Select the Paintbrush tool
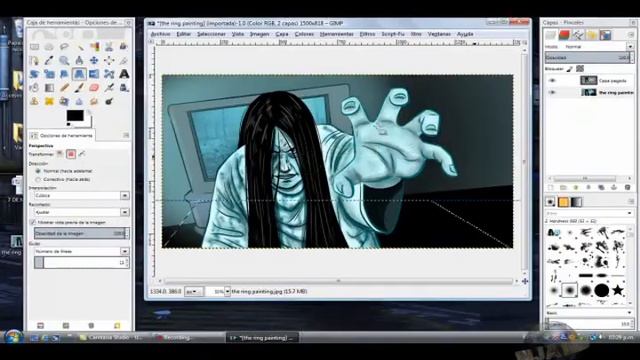The width and height of the screenshot is (640, 360). coord(79,88)
